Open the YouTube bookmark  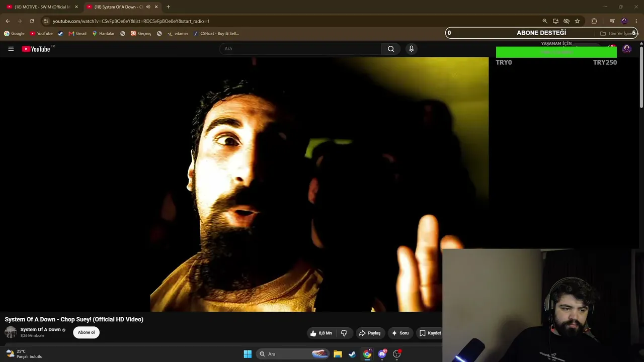click(x=41, y=34)
